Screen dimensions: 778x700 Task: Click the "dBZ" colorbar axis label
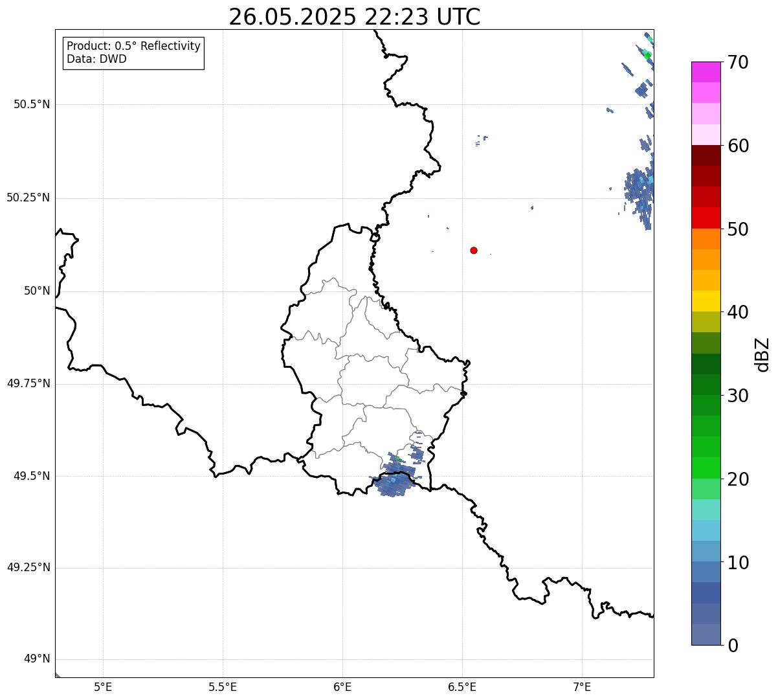(762, 354)
